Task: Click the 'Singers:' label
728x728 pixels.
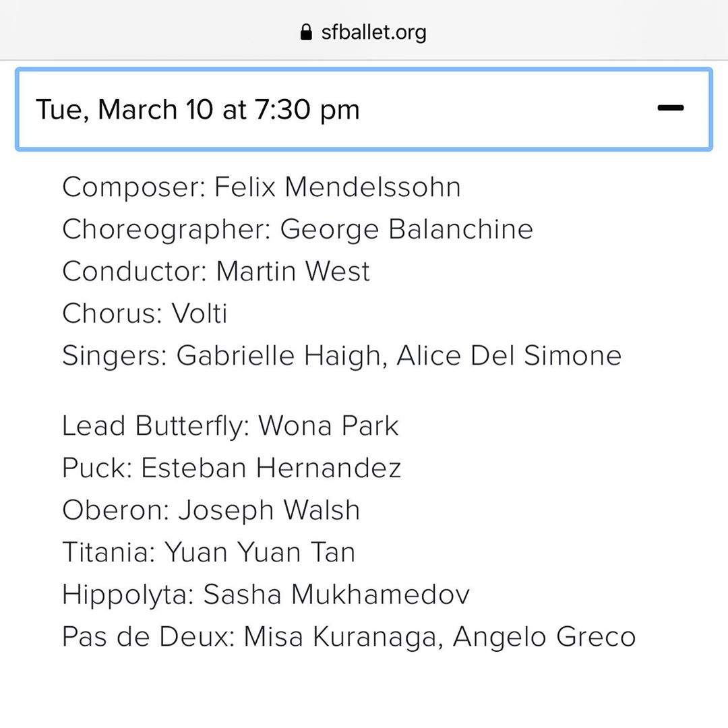Action: point(115,356)
